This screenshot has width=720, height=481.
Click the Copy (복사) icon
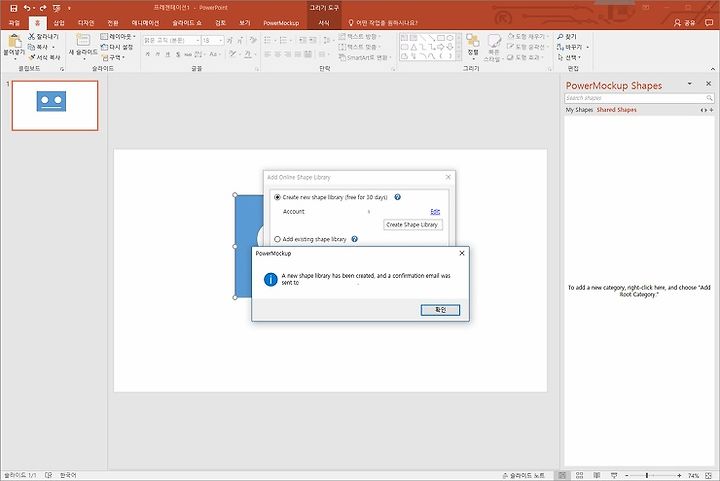[x=31, y=47]
